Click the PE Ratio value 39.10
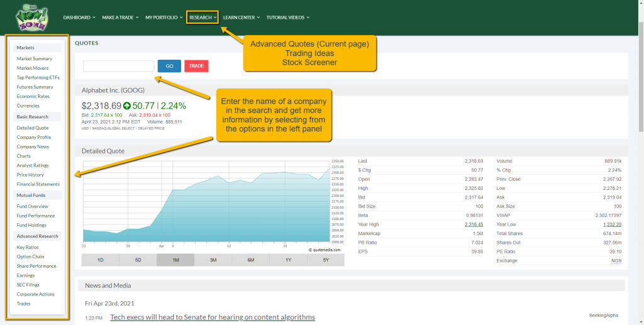The height and width of the screenshot is (325, 644). click(x=616, y=252)
